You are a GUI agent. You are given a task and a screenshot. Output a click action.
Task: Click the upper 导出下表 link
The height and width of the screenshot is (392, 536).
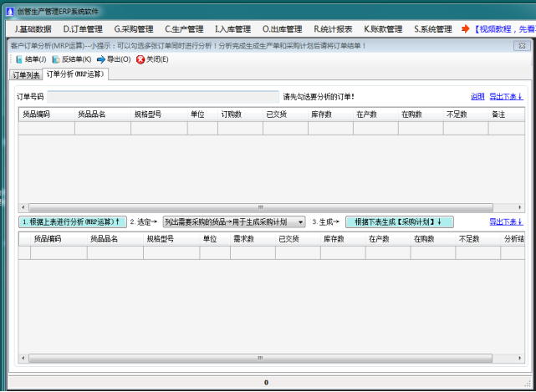coord(506,96)
